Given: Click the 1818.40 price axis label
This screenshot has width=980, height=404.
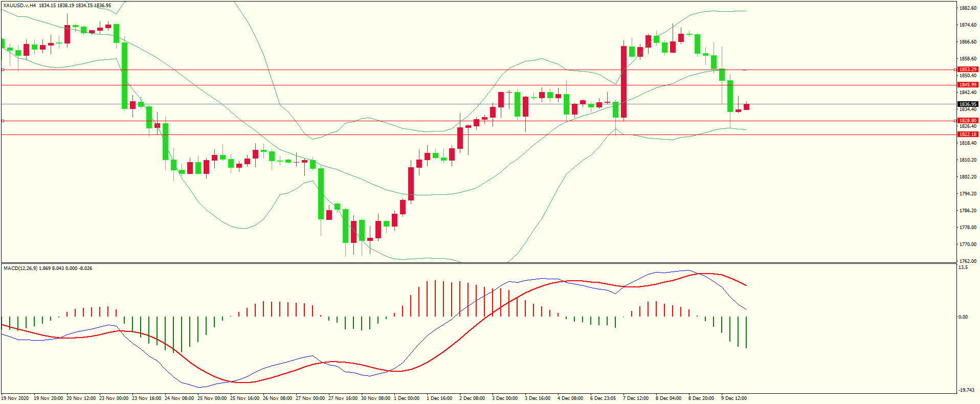Looking at the screenshot, I should [x=968, y=143].
